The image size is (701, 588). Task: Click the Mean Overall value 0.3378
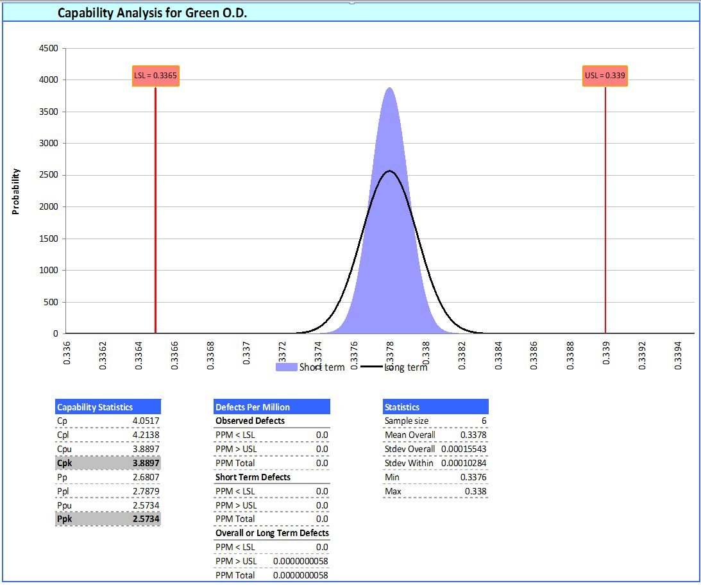click(x=473, y=435)
